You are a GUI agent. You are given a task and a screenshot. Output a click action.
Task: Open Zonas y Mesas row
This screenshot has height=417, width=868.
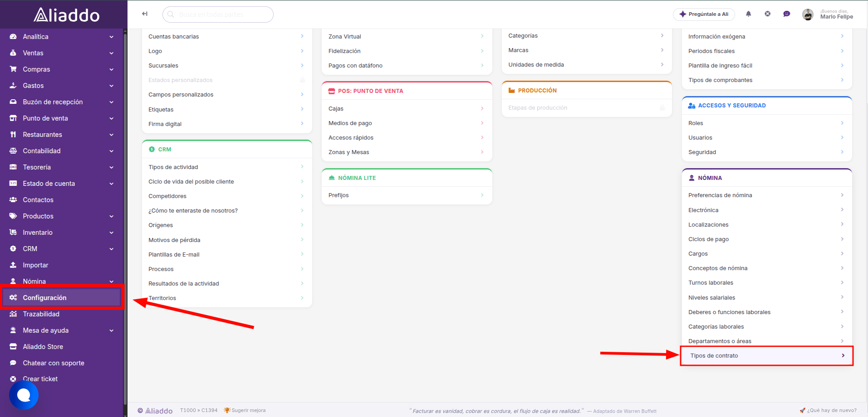click(407, 152)
